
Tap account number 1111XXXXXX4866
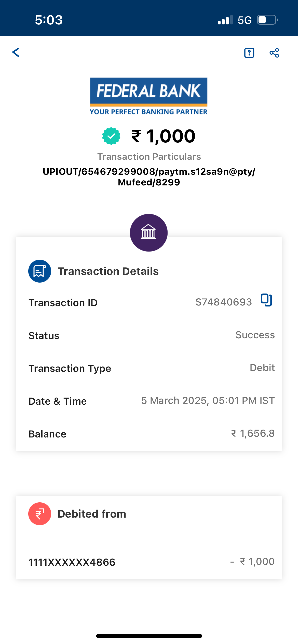coord(72,562)
